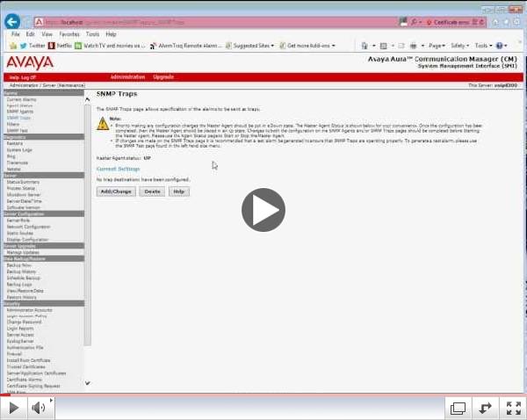527x420 pixels.
Task: Open Network Configuration in the sidebar
Action: (29, 227)
